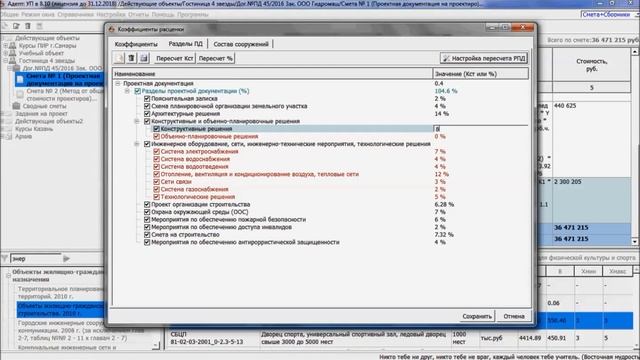This screenshot has height=360, width=640.
Task: Click the trash icon in main window toolbar
Action: click(x=28, y=26)
